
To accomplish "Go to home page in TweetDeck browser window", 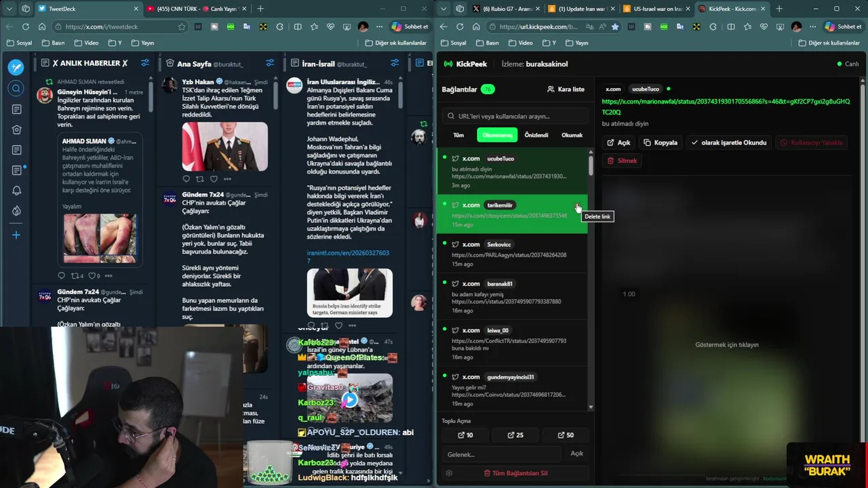I will [41, 26].
